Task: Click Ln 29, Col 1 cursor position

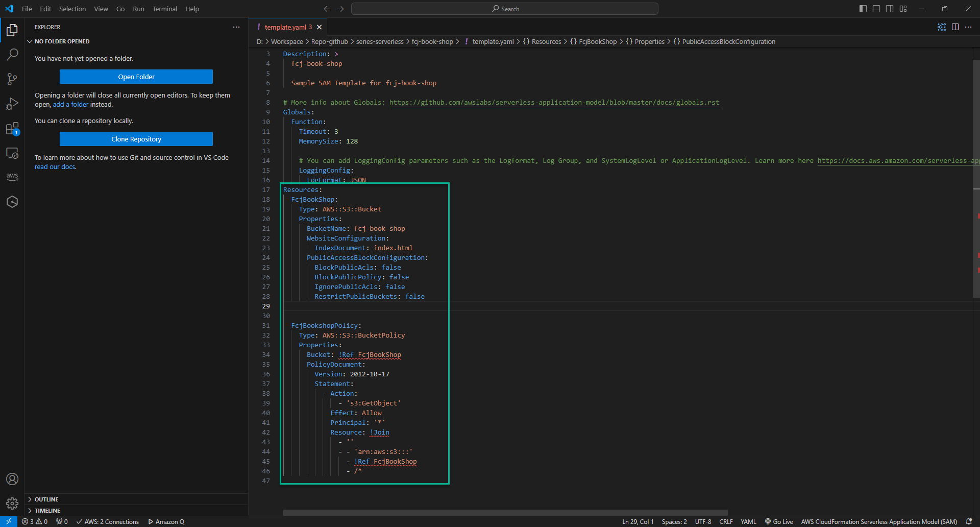Action: (638, 521)
